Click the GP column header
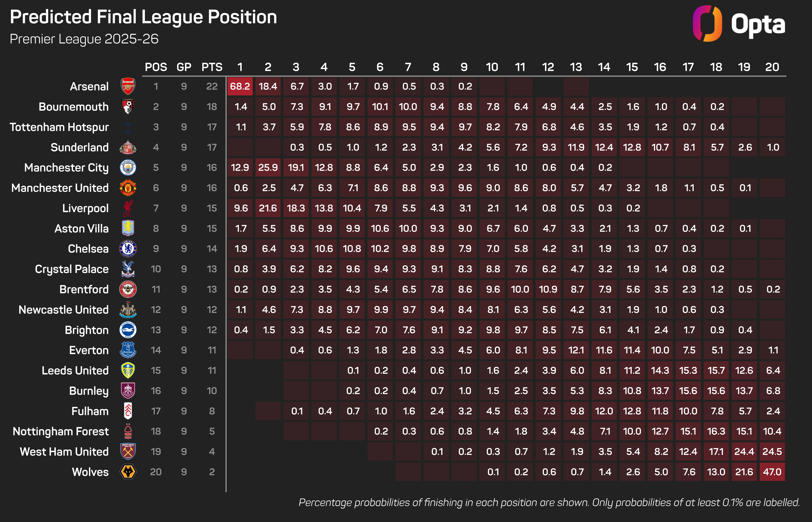The image size is (812, 522). pos(184,67)
